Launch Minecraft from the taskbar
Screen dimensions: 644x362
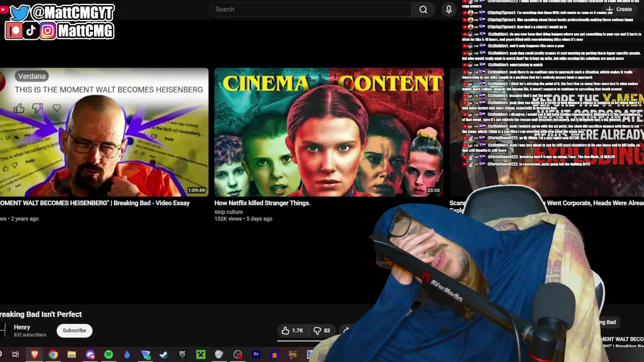tap(201, 354)
